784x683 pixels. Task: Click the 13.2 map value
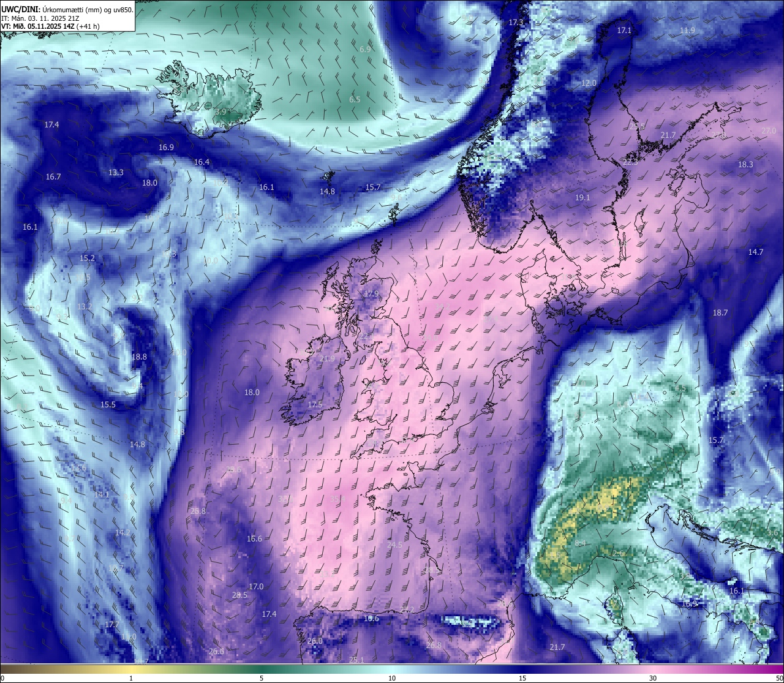(x=85, y=306)
